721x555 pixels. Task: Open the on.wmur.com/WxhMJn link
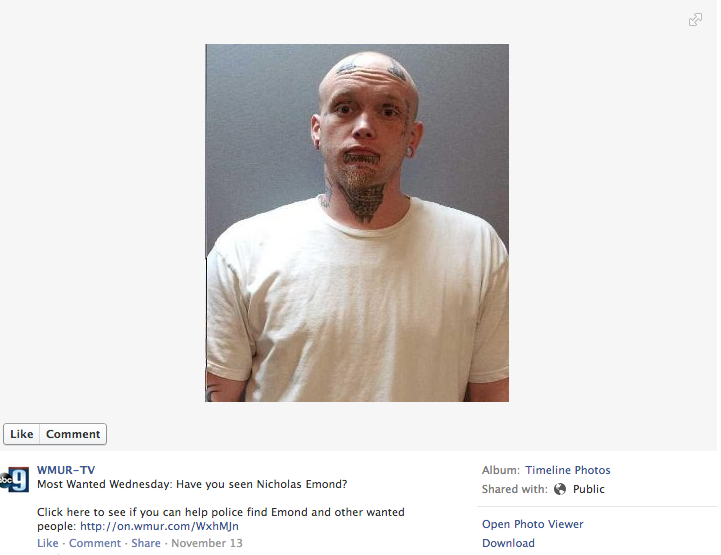(x=159, y=526)
